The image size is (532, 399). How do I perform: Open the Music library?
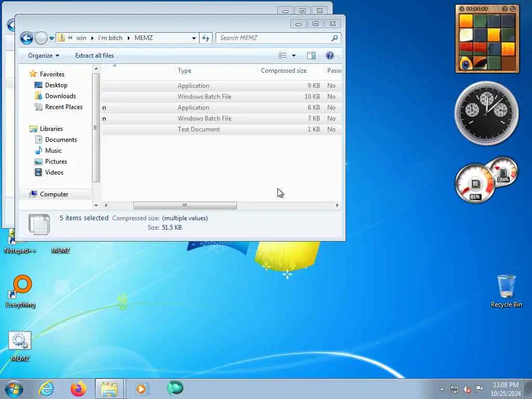point(54,150)
